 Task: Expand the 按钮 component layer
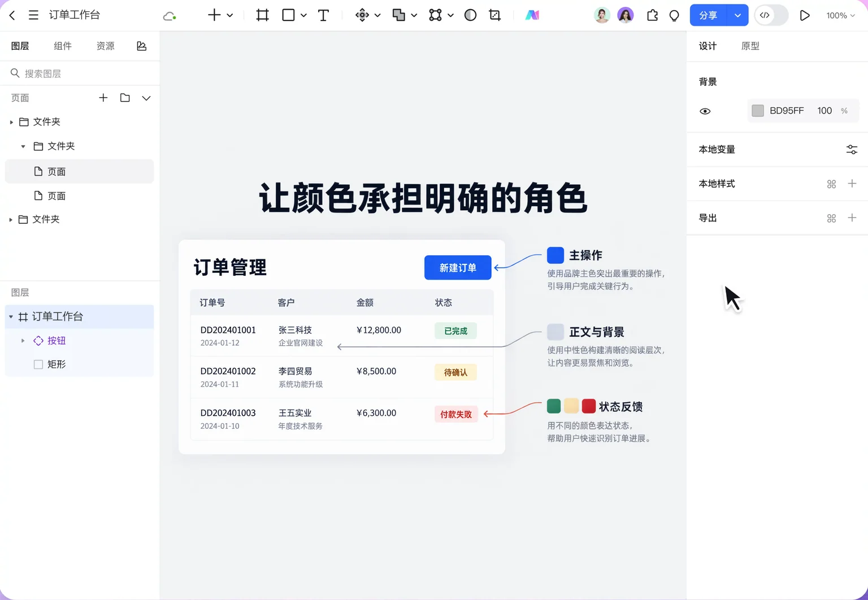[23, 341]
